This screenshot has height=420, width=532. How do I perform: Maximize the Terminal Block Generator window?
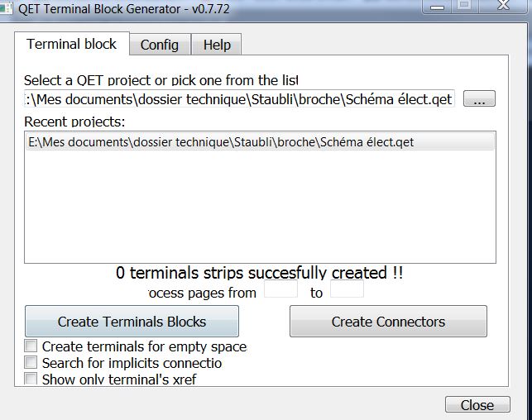point(464,5)
